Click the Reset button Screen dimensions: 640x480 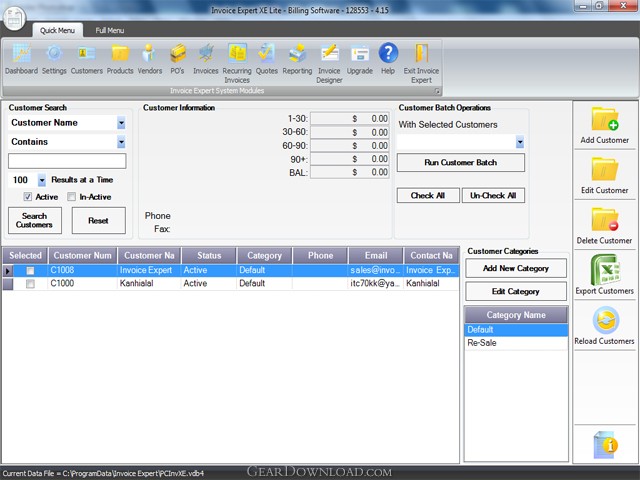[98, 220]
